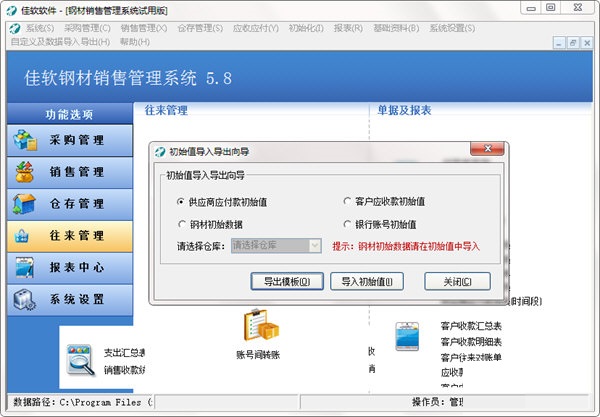Open the 系统设置(S) menu in menu bar
This screenshot has height=417, width=600.
click(x=452, y=28)
